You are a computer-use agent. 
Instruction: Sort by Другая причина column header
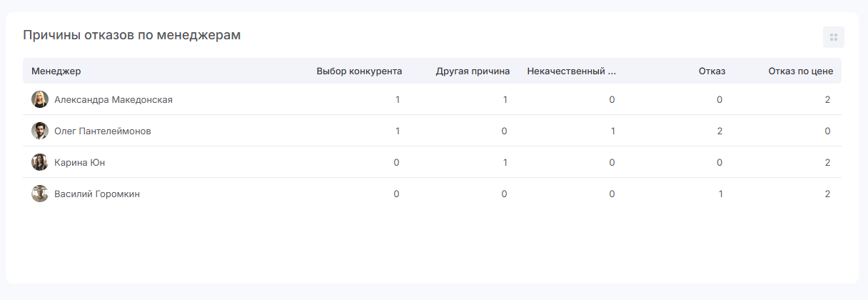click(x=473, y=71)
